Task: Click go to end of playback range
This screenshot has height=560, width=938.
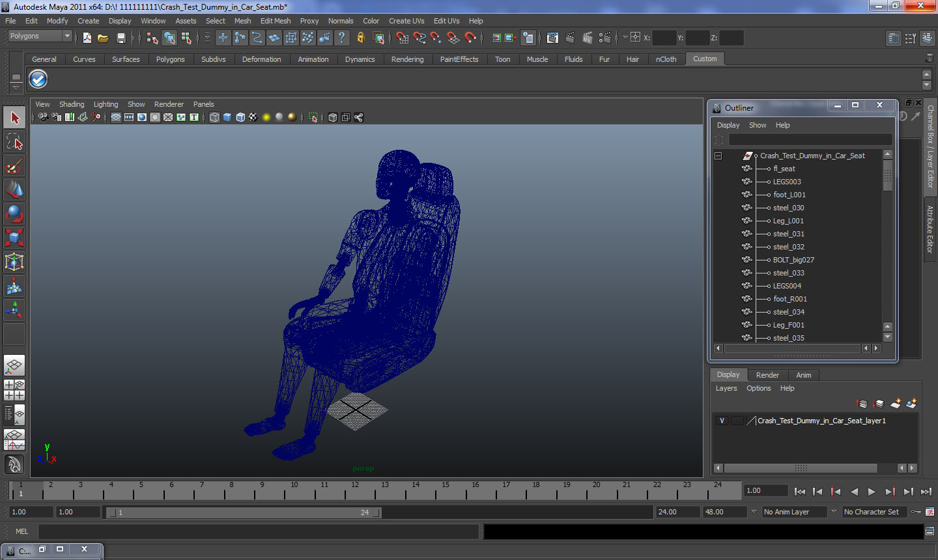Action: [x=926, y=492]
